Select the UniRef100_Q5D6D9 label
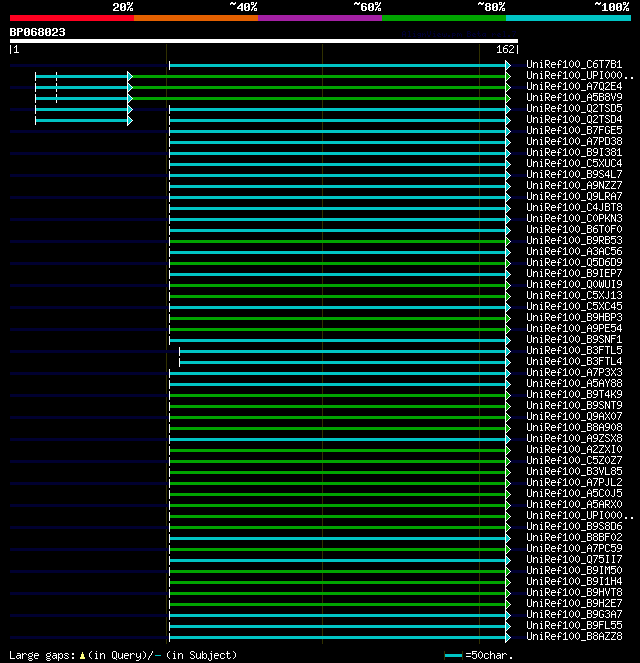This screenshot has width=640, height=663. click(x=574, y=263)
